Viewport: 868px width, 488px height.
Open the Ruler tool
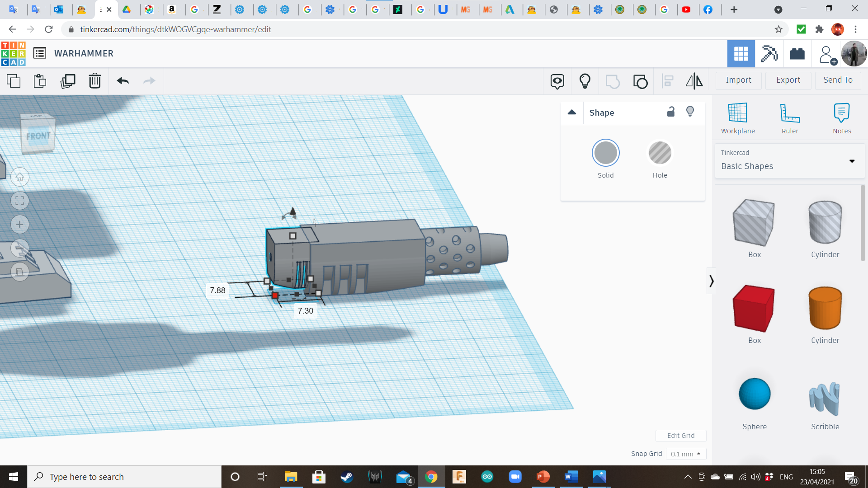tap(790, 118)
